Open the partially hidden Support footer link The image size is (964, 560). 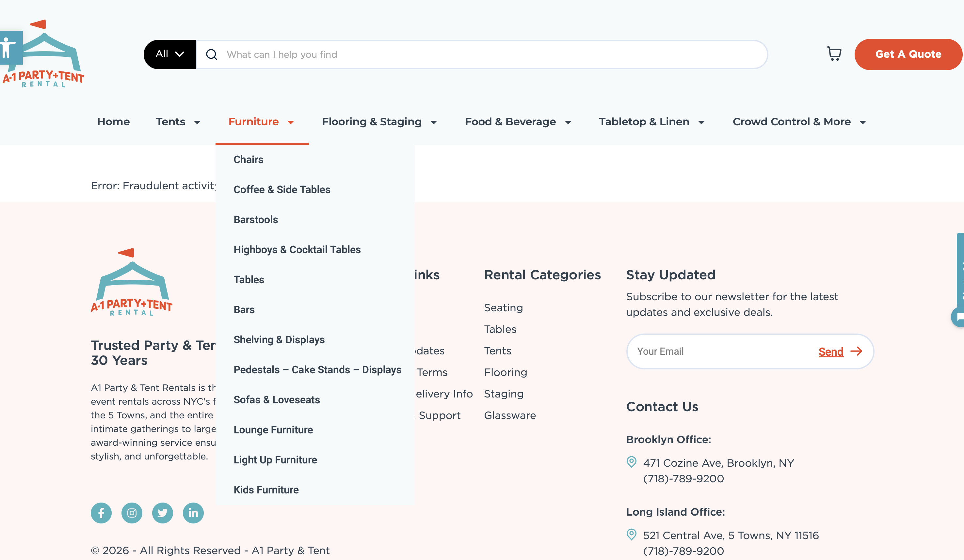click(x=438, y=415)
